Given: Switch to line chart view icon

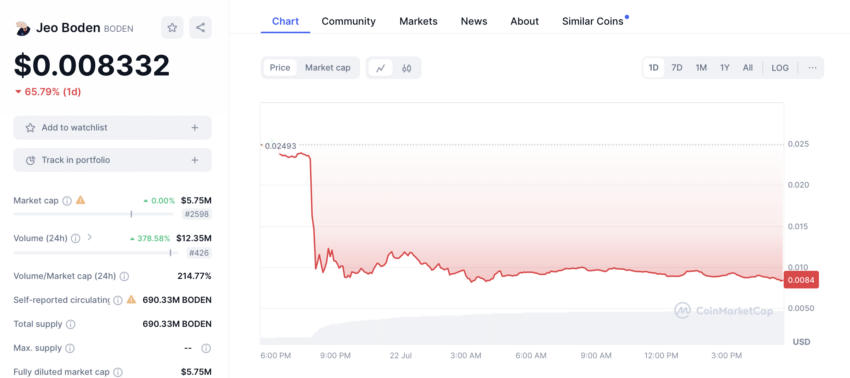Looking at the screenshot, I should coord(381,68).
